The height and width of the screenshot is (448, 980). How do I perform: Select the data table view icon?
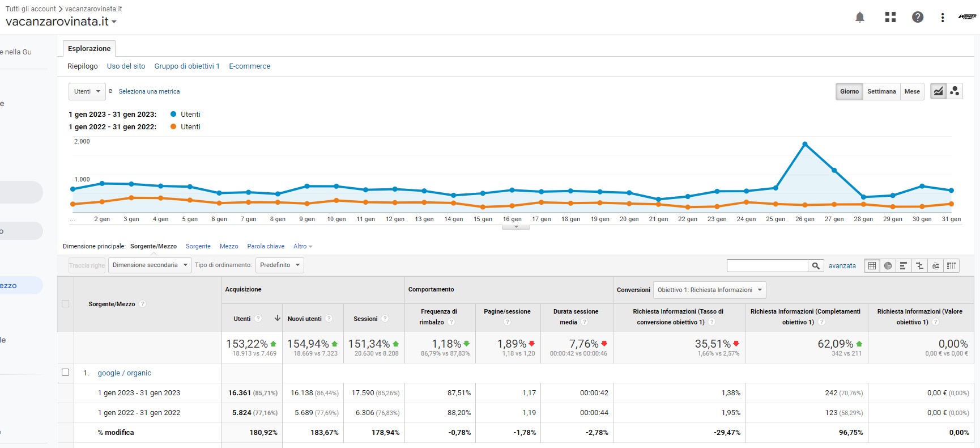pos(872,265)
